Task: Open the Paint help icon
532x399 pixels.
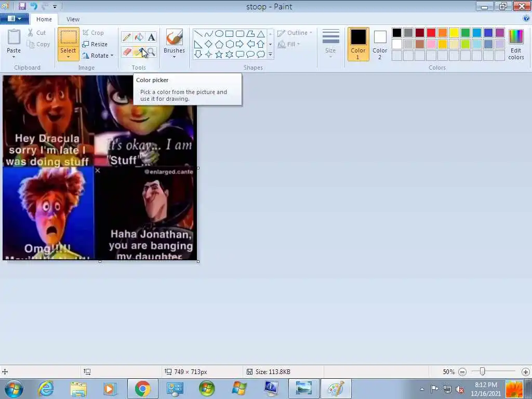Action: (x=526, y=19)
